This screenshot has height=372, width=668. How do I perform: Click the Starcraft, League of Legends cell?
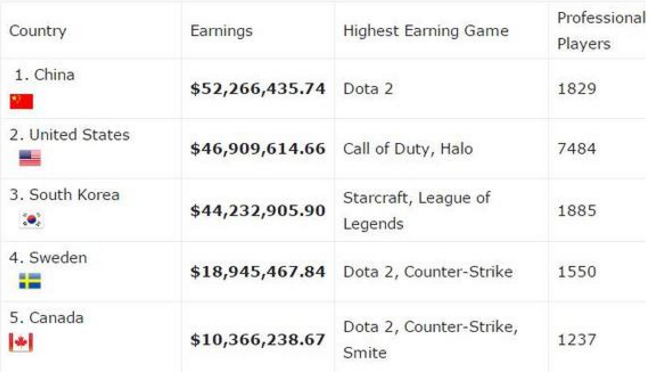pos(417,211)
